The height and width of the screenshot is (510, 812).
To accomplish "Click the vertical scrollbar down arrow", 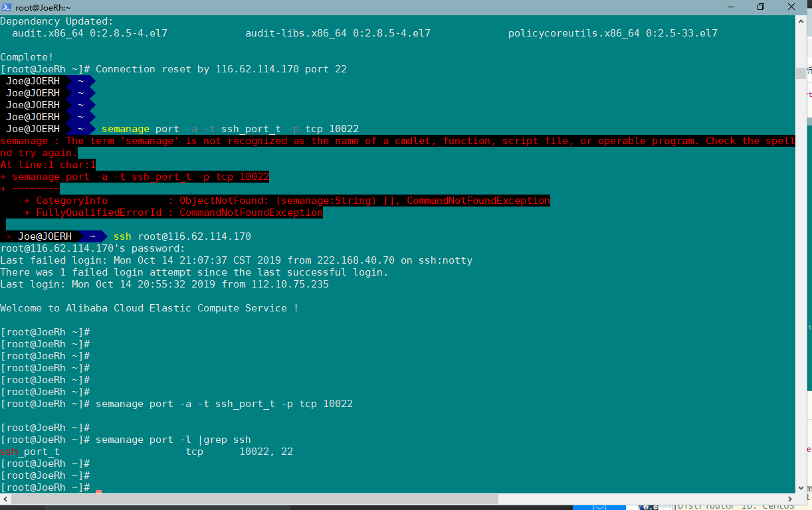I will coord(801,487).
